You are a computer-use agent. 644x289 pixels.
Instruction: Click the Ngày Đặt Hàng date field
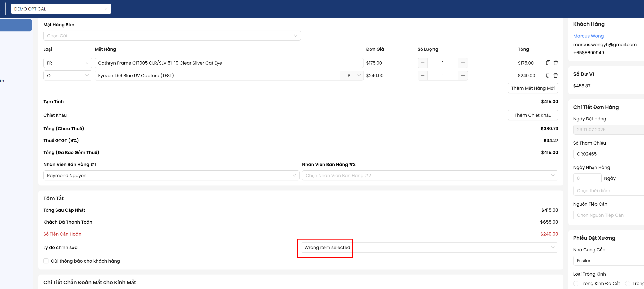coord(609,130)
